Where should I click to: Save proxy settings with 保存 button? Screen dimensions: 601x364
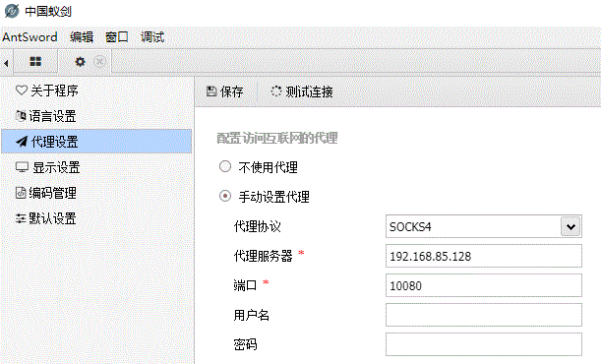(225, 91)
